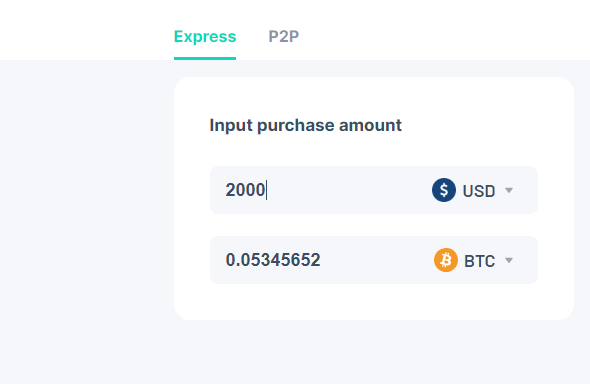
Task: Click white header area right of P2P
Action: (x=444, y=30)
